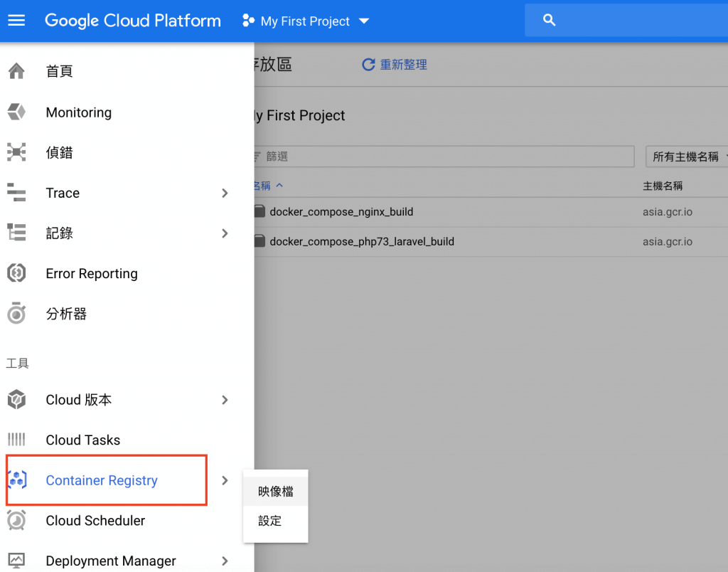728x572 pixels.
Task: Click folder icon for docker_compose_nginx_build
Action: coord(260,211)
